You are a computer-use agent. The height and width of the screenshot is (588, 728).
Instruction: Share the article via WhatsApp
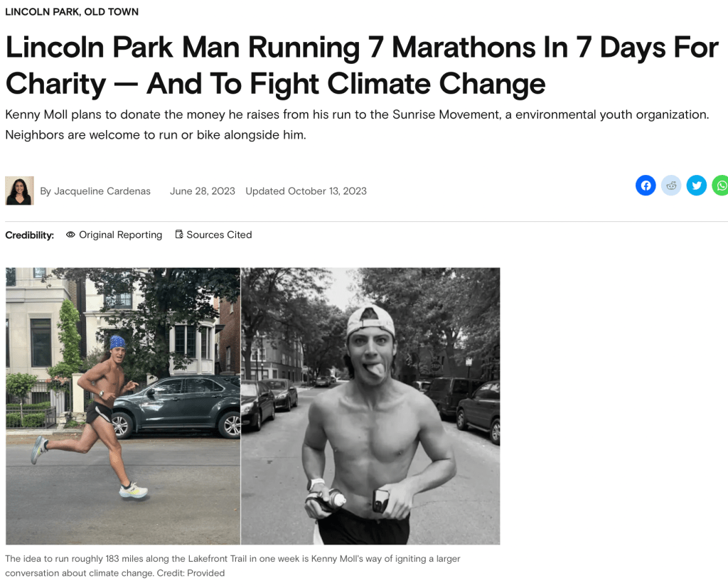coord(721,186)
